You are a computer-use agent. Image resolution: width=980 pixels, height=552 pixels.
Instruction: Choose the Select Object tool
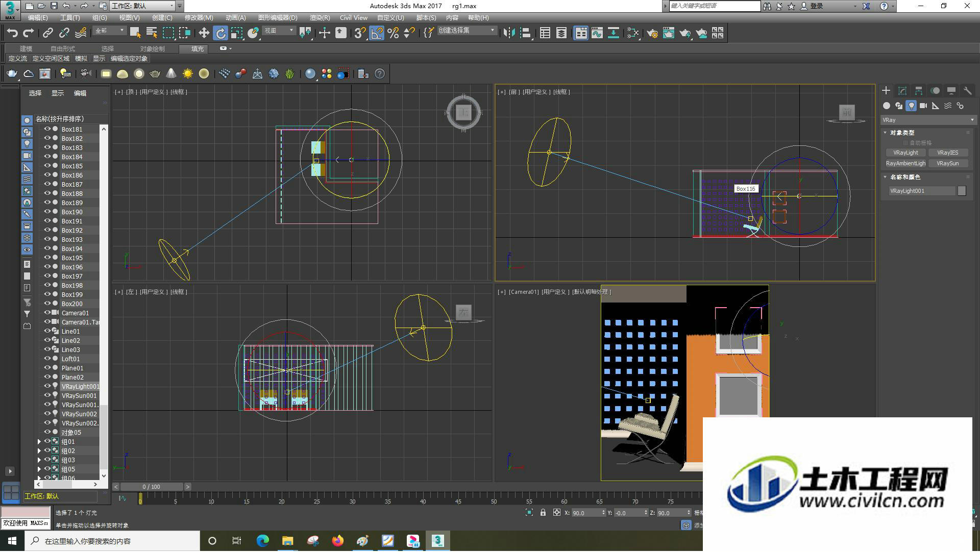135,33
